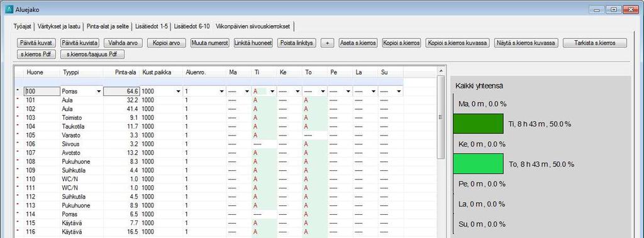Select the Suihkutila row 109

(209, 170)
